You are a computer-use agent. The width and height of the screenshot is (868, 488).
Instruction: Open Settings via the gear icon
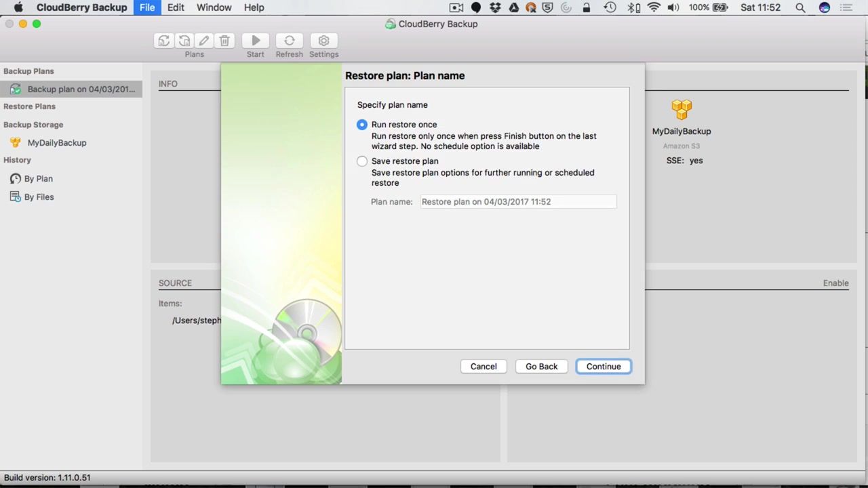pyautogui.click(x=324, y=41)
